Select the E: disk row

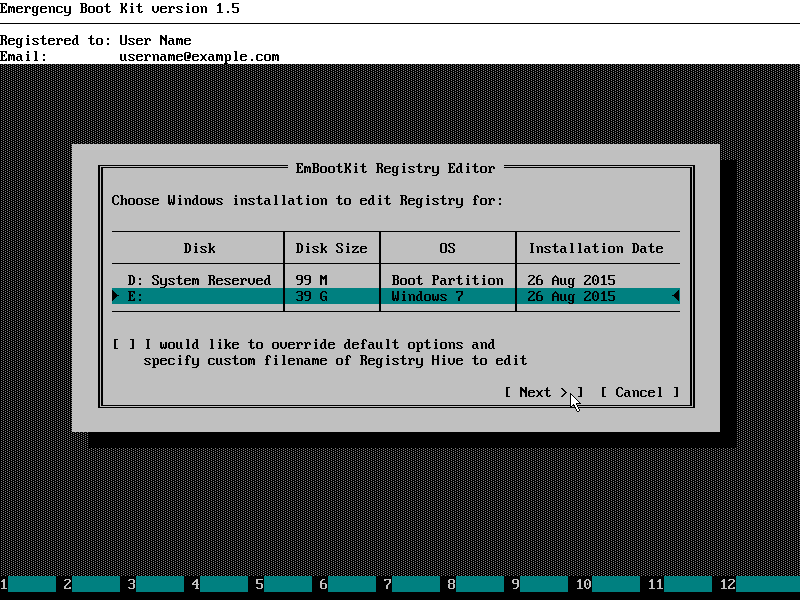[x=395, y=296]
